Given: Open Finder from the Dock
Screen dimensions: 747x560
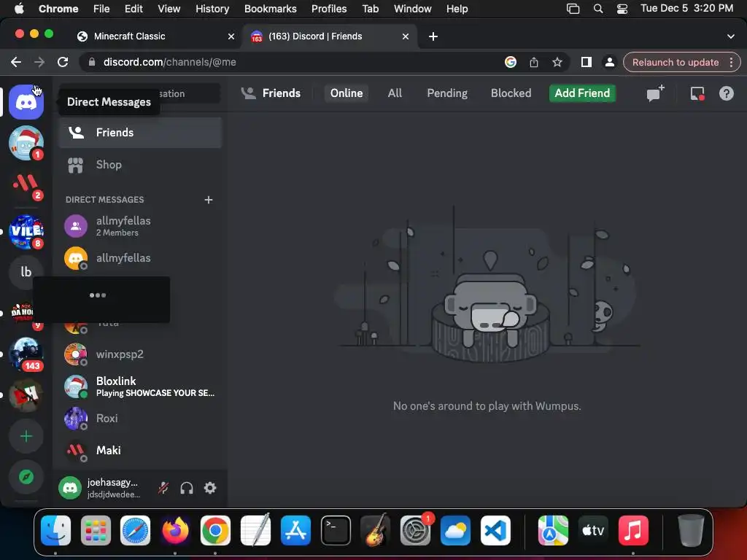Looking at the screenshot, I should pyautogui.click(x=55, y=531).
